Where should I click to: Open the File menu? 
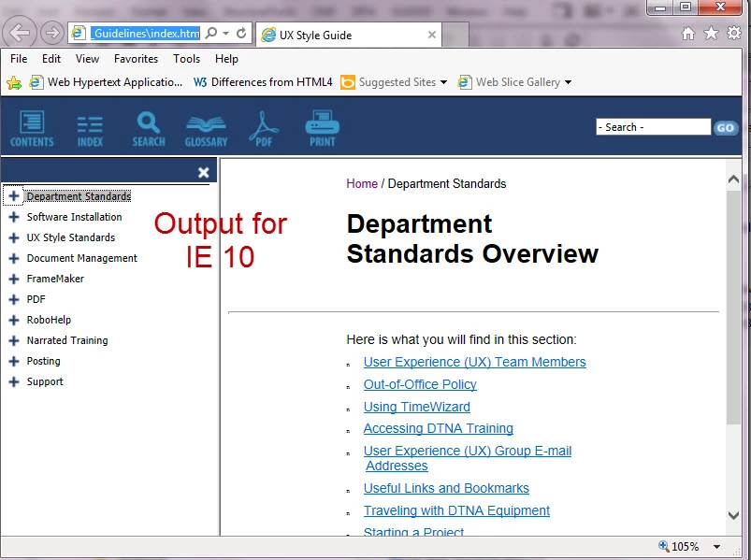click(x=19, y=59)
